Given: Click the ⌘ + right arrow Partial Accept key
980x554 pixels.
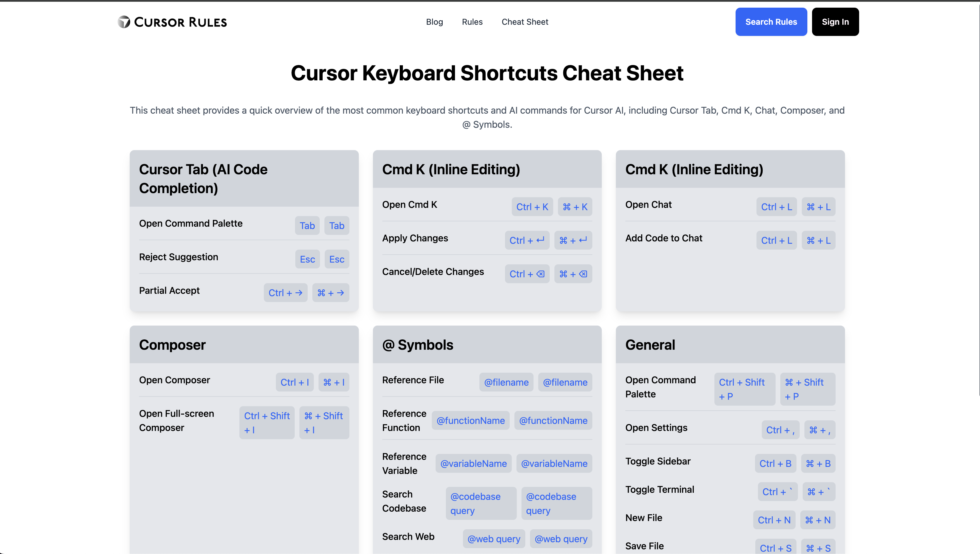Looking at the screenshot, I should point(330,293).
